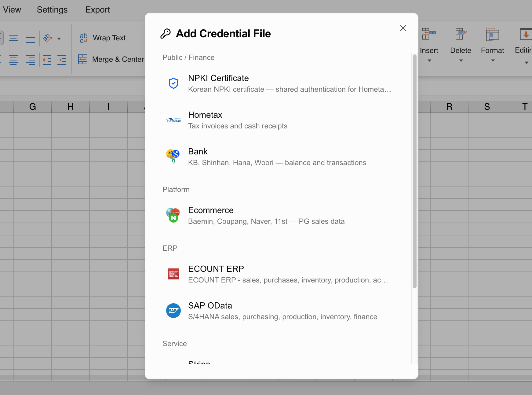Click the Korean NPKI certificate description
This screenshot has width=532, height=395.
[x=290, y=89]
